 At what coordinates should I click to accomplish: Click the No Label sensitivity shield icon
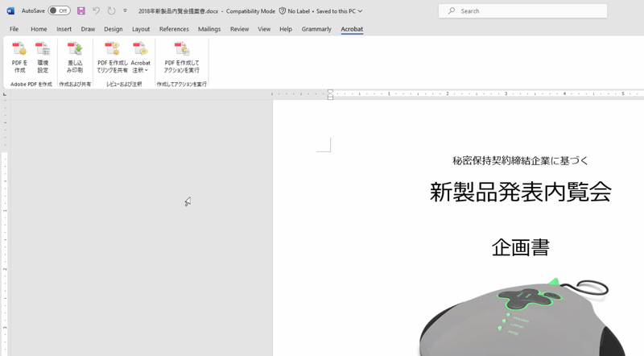(283, 11)
